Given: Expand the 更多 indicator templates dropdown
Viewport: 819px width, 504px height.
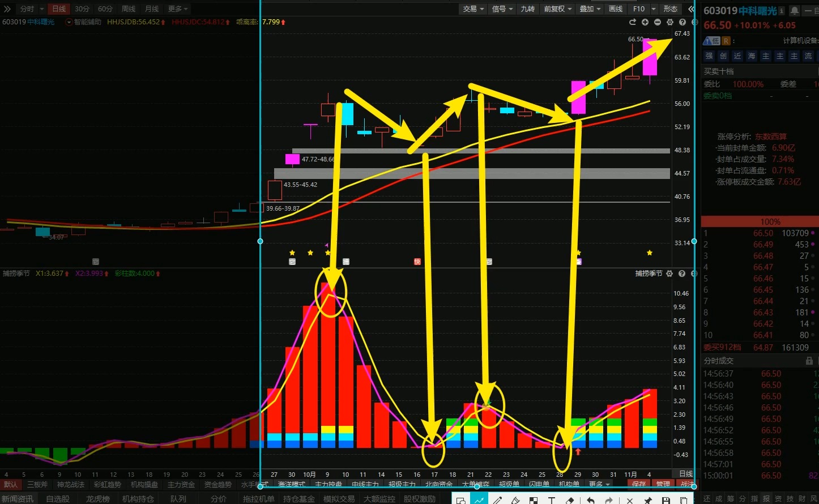Looking at the screenshot, I should [599, 484].
